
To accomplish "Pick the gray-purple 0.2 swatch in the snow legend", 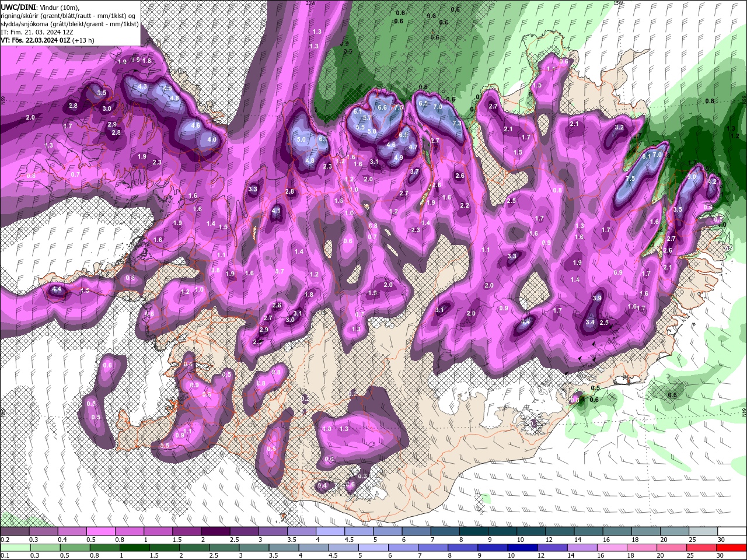I will click(x=15, y=531).
